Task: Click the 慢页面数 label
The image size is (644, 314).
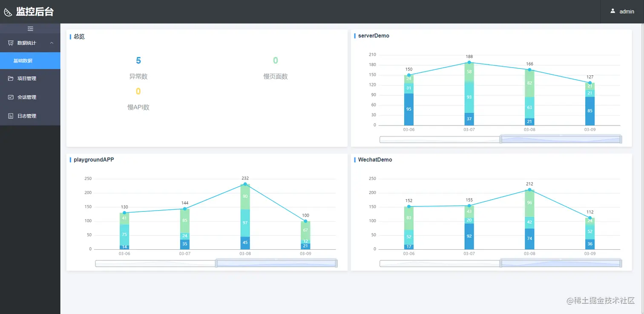Action: tap(276, 77)
